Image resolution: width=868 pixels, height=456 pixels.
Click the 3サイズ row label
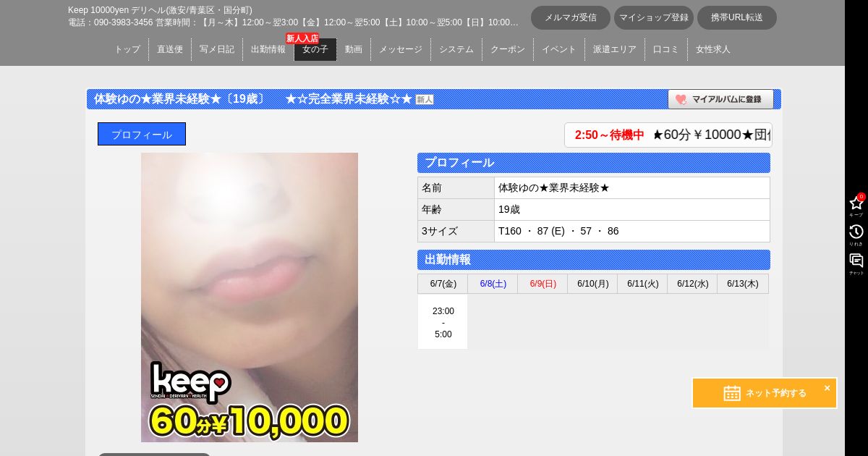tap(456, 231)
